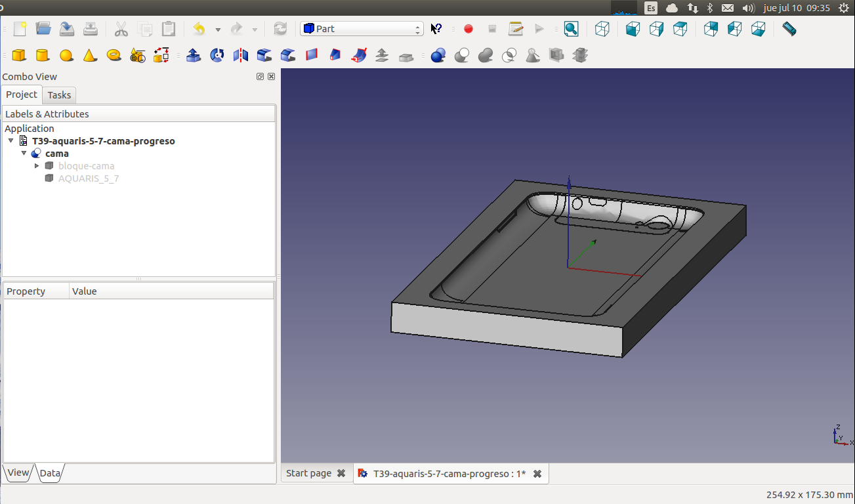The height and width of the screenshot is (504, 855).
Task: Collapse the cama tree node
Action: click(x=24, y=154)
